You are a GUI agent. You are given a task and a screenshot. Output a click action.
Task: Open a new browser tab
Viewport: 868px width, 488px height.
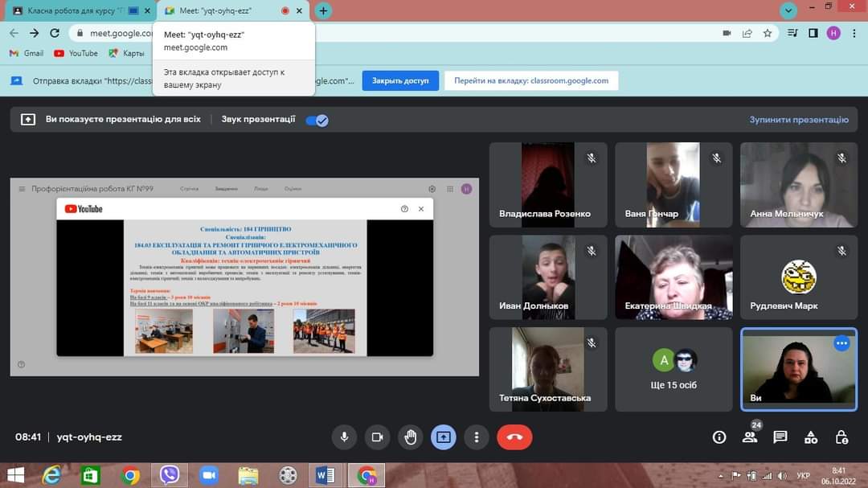323,11
